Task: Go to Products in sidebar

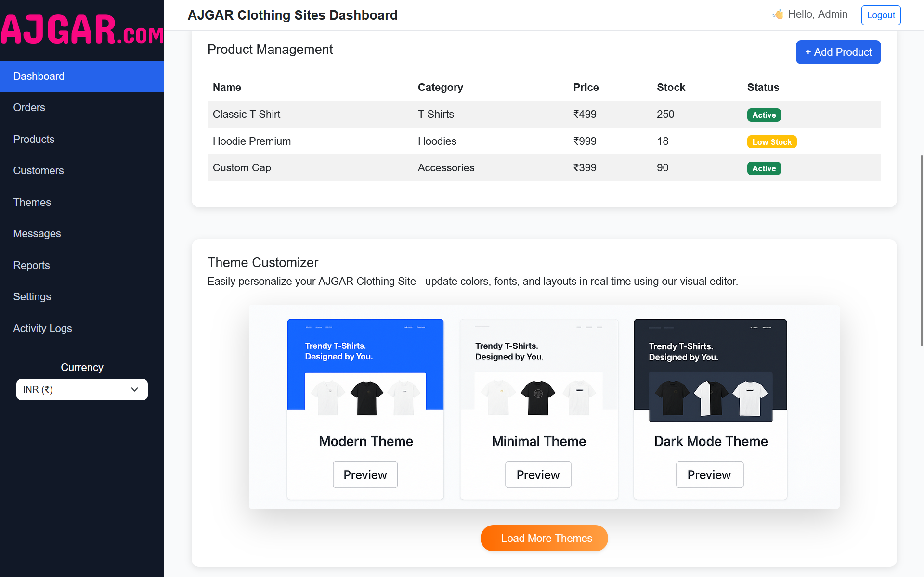Action: (34, 139)
